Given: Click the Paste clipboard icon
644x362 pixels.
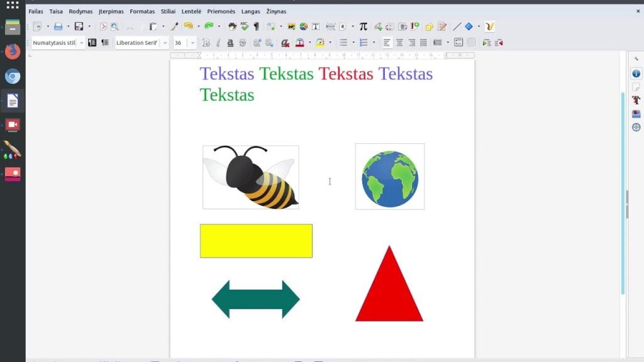Looking at the screenshot, I should click(153, 26).
